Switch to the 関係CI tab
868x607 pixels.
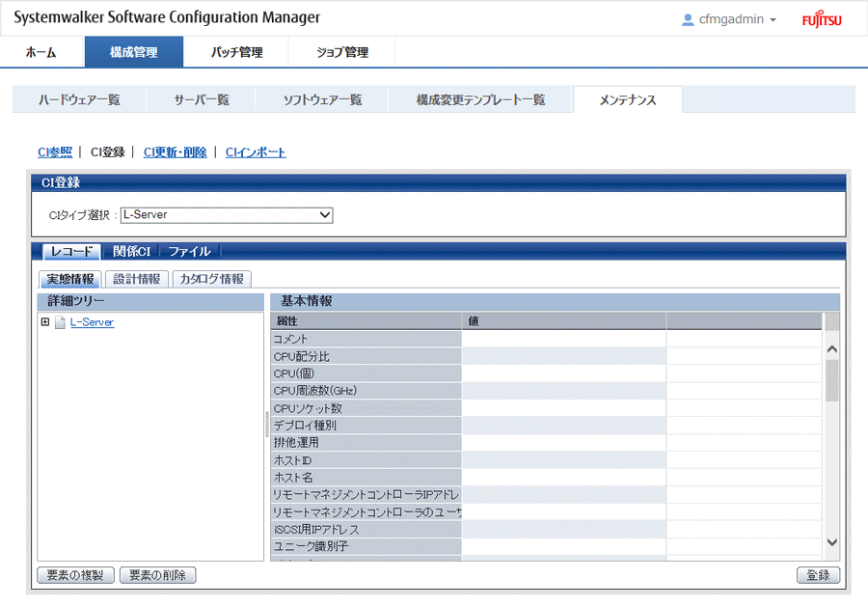132,252
